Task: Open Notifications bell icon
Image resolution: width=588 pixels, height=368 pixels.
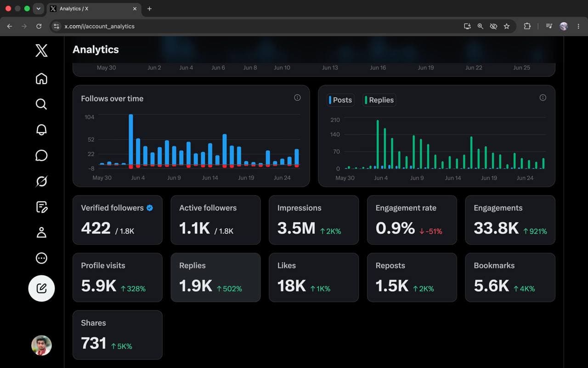Action: (41, 130)
